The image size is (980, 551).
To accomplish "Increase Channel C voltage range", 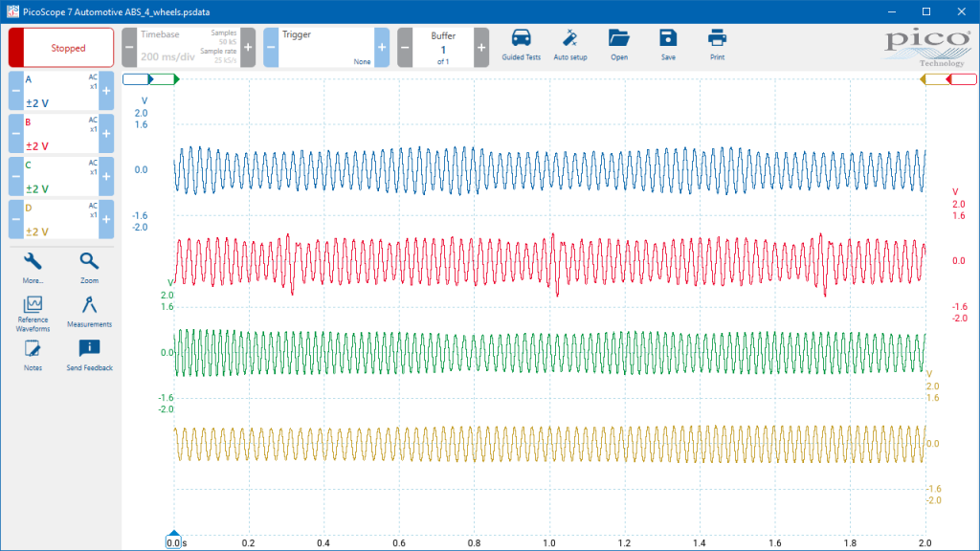I will click(106, 176).
